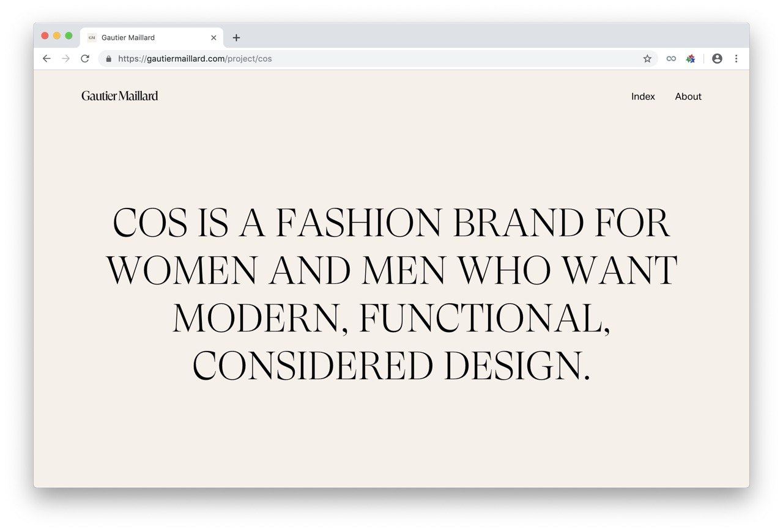The width and height of the screenshot is (783, 532).
Task: Close the Gautier Maillard tab
Action: [213, 38]
